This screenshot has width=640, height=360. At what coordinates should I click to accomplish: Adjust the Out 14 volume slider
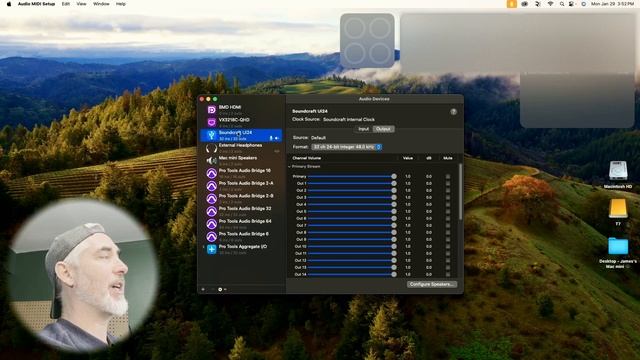click(x=352, y=274)
